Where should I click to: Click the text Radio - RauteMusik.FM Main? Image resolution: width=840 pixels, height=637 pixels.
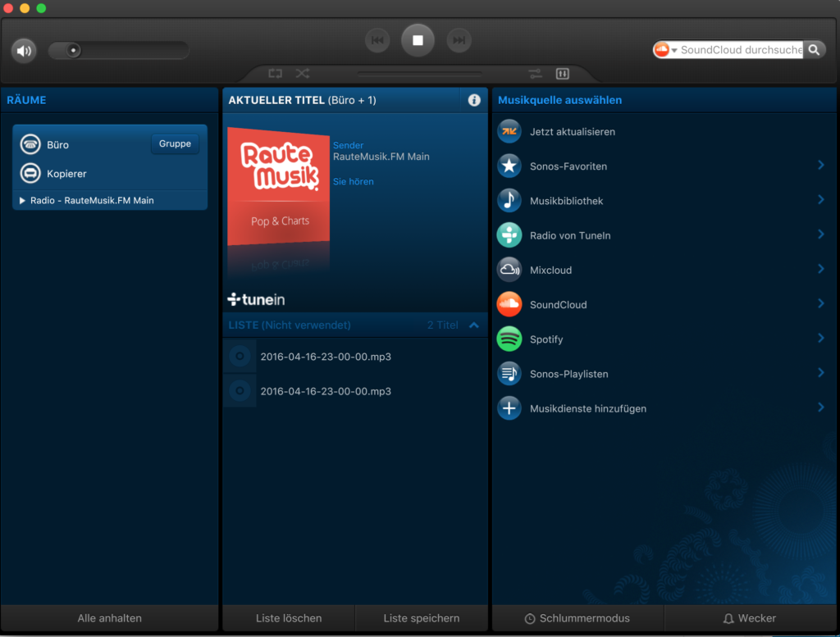[92, 200]
